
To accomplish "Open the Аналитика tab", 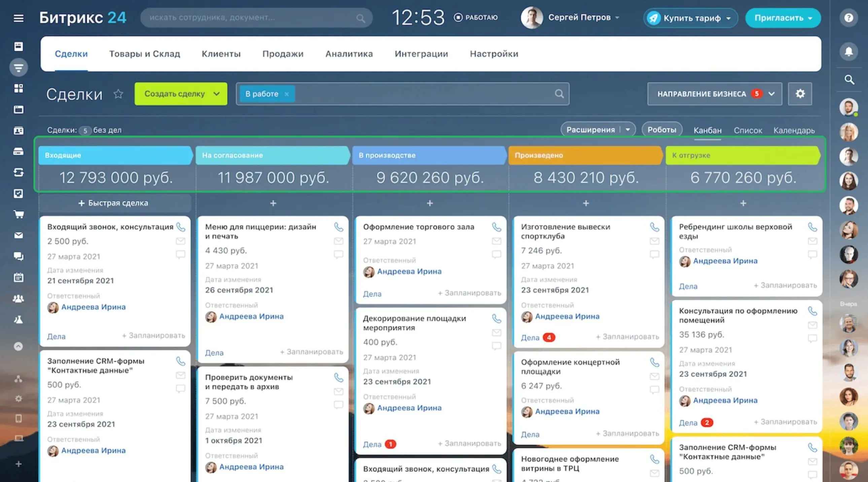I will [349, 54].
